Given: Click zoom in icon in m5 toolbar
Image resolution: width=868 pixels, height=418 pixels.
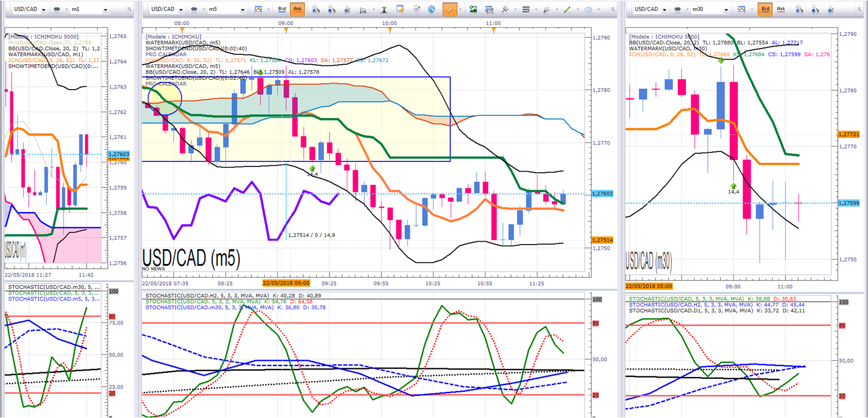Looking at the screenshot, I should coord(316,9).
